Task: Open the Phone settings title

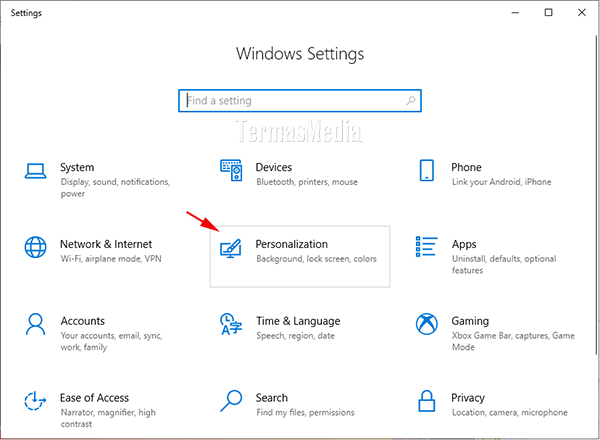Action: pos(466,168)
